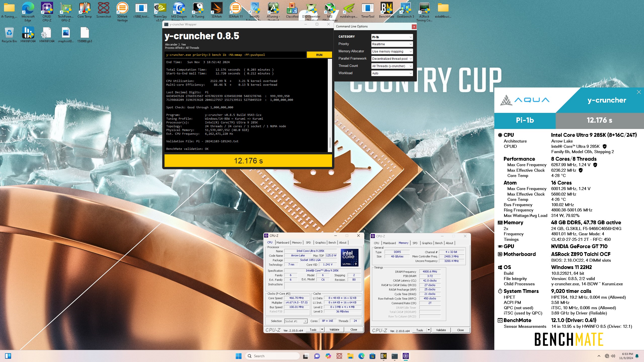This screenshot has width=644, height=362.
Task: Launch the 3DMark desktop shortcut
Action: point(217,10)
